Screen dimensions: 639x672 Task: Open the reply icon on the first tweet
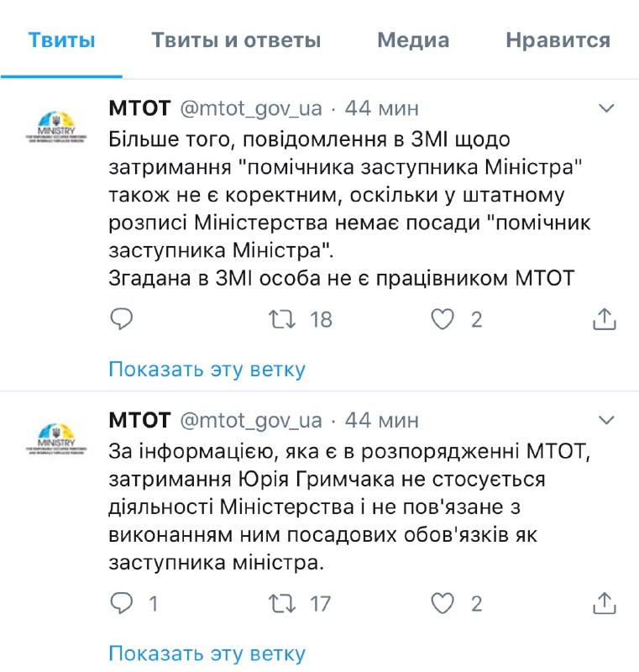[x=123, y=319]
